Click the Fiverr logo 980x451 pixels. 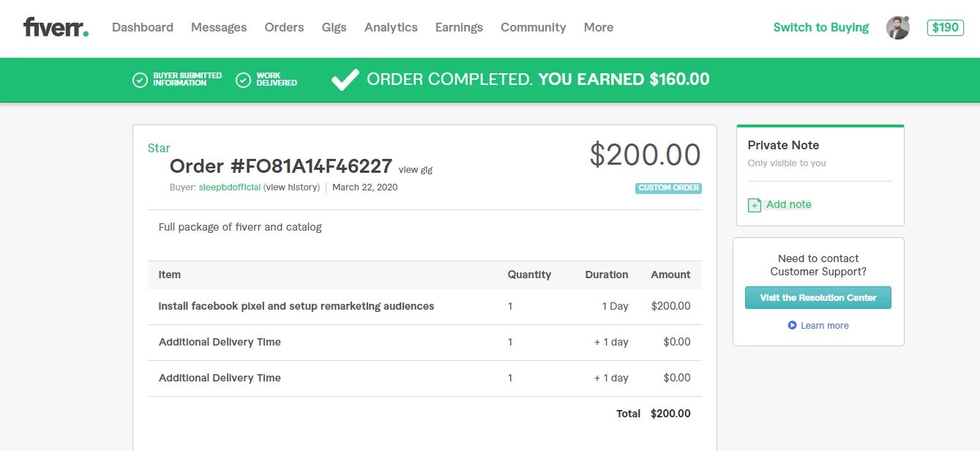(x=56, y=28)
